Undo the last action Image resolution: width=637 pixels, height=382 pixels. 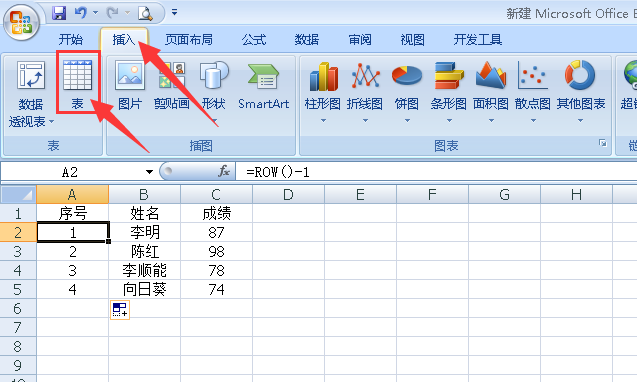pos(81,13)
